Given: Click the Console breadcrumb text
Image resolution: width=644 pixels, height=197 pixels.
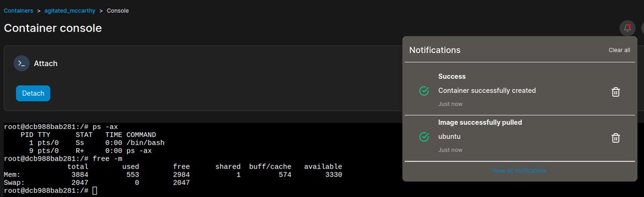Looking at the screenshot, I should pyautogui.click(x=118, y=10).
